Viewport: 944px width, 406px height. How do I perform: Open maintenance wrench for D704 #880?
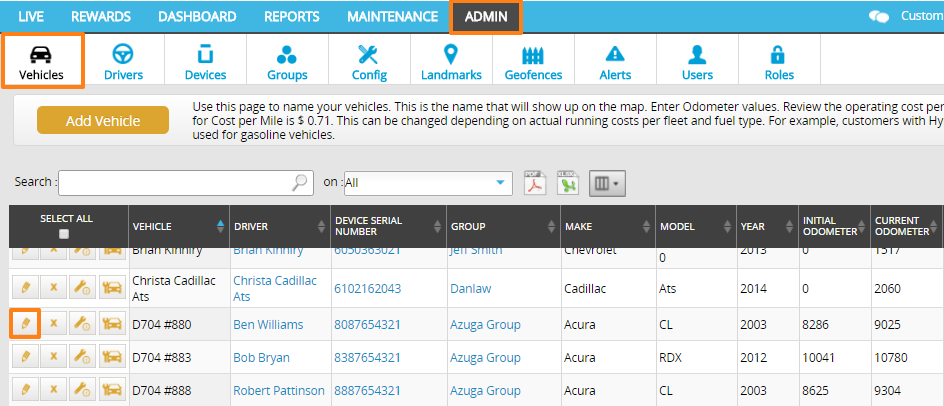[82, 324]
